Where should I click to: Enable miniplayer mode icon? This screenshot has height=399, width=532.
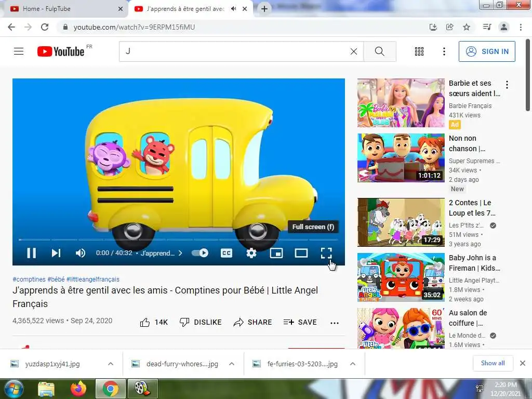pyautogui.click(x=276, y=253)
